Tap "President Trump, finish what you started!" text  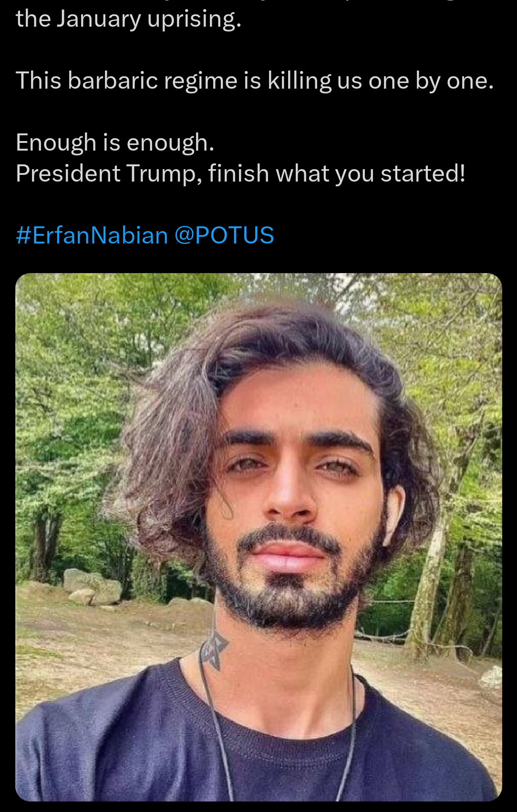[240, 173]
